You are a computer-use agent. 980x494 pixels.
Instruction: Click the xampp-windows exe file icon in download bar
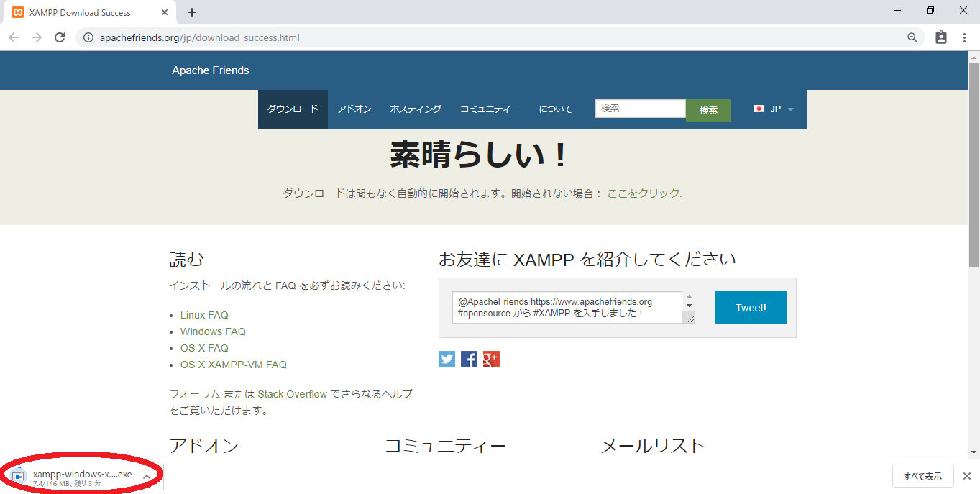click(18, 476)
